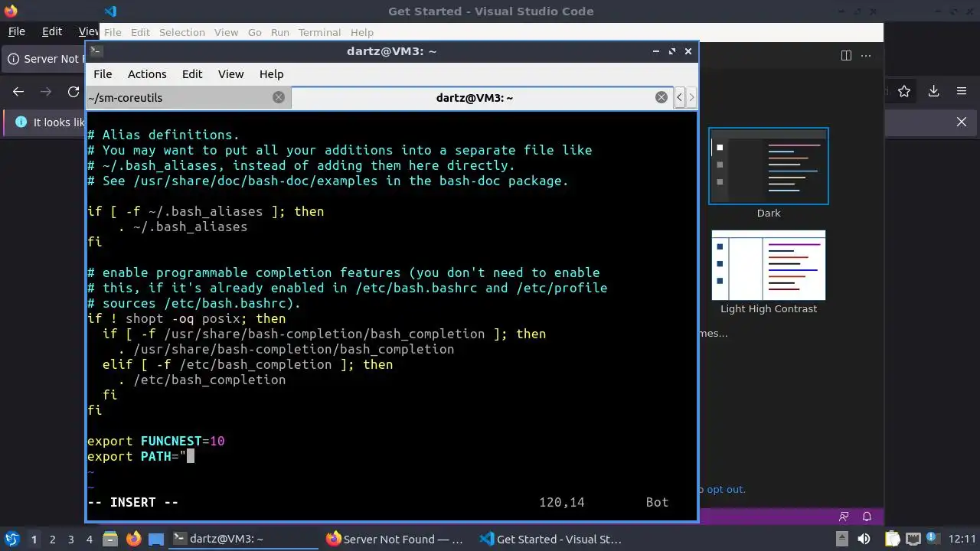Switch to Server Not Found taskbar entry

click(x=395, y=540)
